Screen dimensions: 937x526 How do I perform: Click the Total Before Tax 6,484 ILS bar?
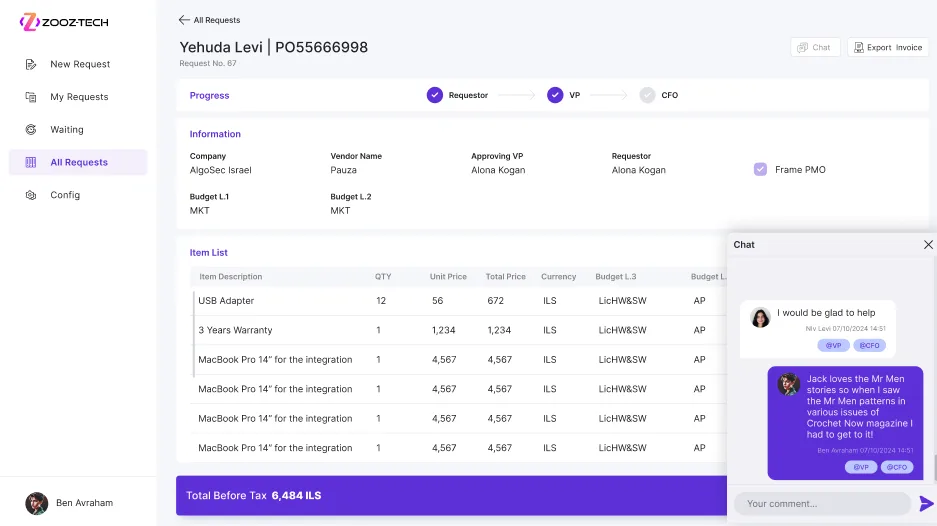pyautogui.click(x=451, y=496)
